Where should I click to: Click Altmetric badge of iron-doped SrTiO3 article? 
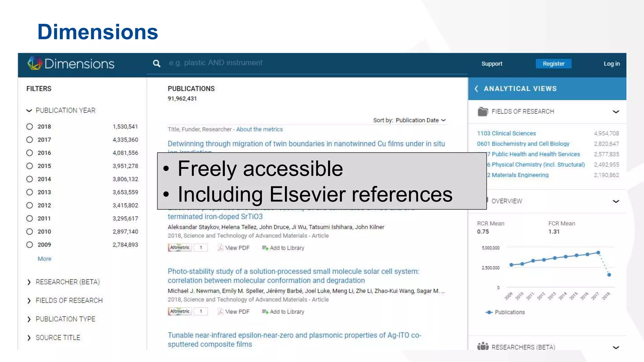pyautogui.click(x=180, y=248)
